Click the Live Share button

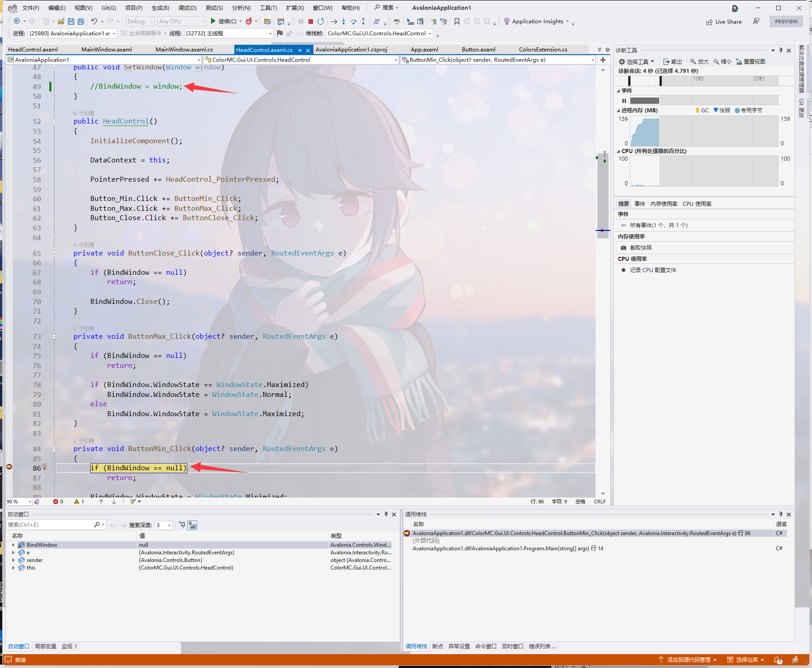point(724,21)
